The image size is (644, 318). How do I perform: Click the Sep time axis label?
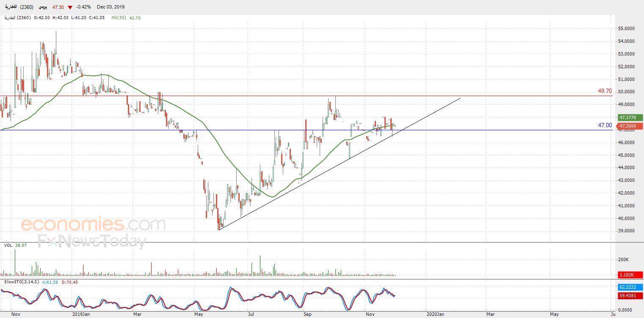[307, 315]
